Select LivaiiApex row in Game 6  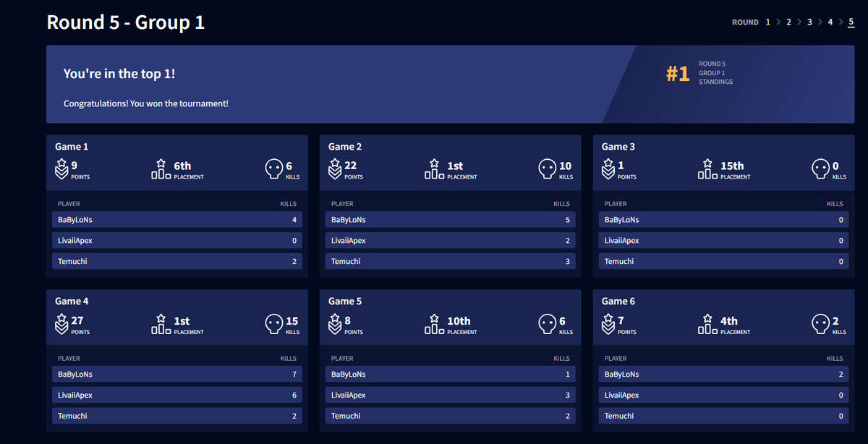[x=724, y=396]
